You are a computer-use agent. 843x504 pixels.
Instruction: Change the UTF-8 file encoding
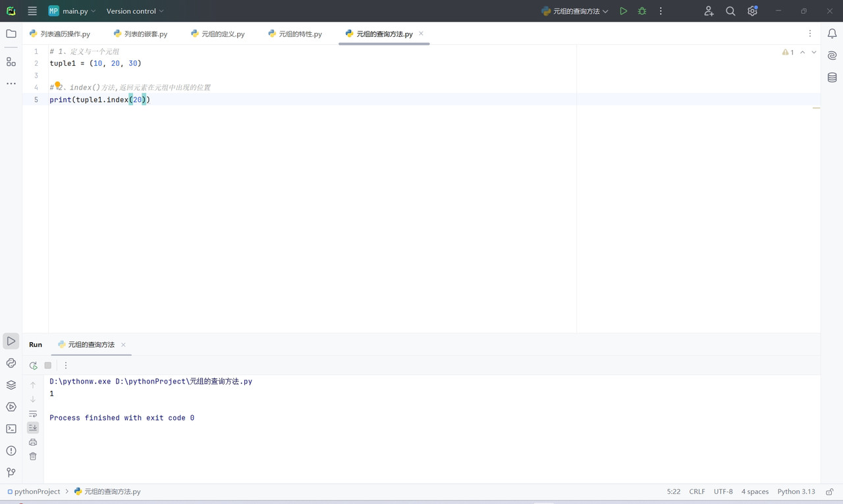(x=723, y=491)
